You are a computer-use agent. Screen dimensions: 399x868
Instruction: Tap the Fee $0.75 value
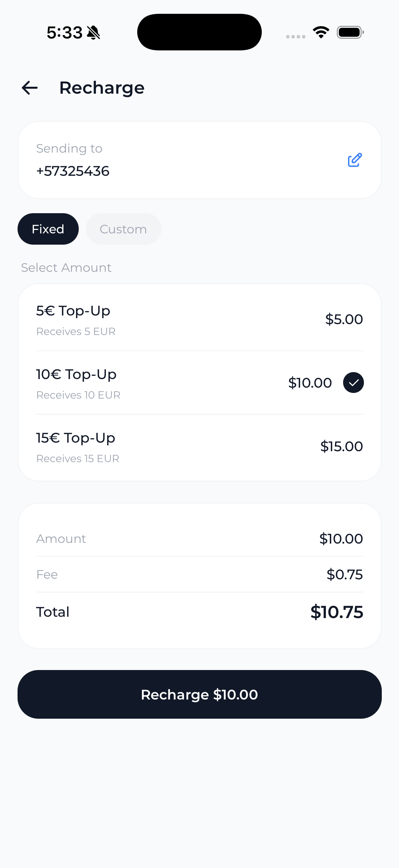344,574
